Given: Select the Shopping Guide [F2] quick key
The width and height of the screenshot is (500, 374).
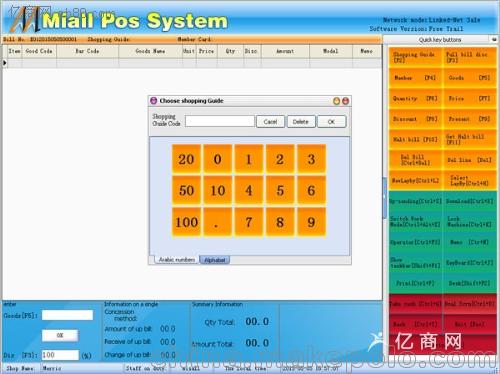Looking at the screenshot, I should pos(415,57).
